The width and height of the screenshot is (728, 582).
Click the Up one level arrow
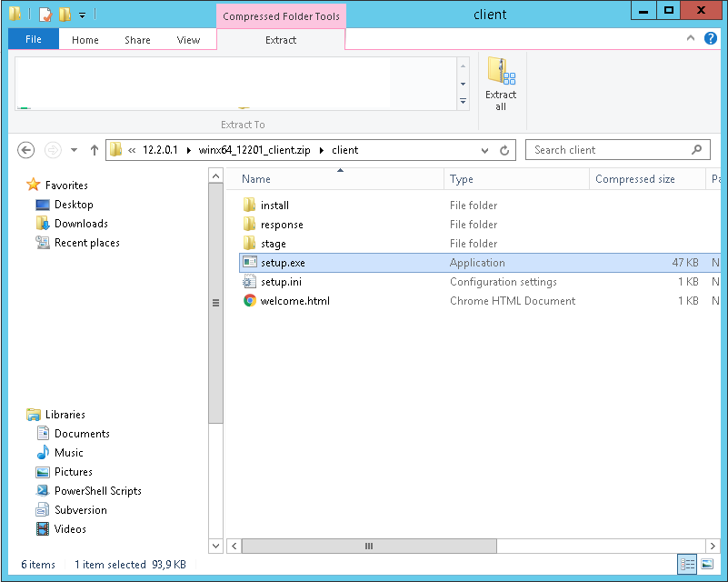[x=95, y=150]
